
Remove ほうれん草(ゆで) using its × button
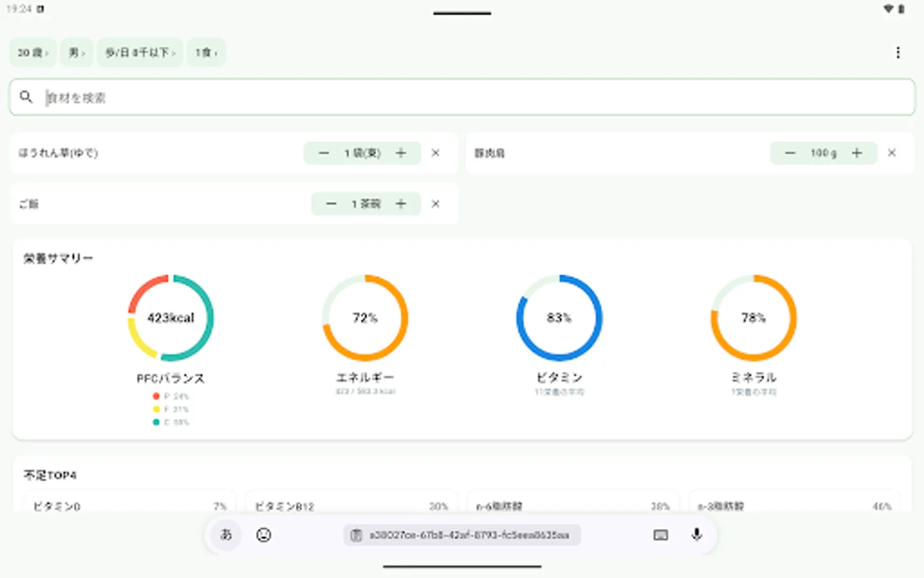tap(435, 153)
